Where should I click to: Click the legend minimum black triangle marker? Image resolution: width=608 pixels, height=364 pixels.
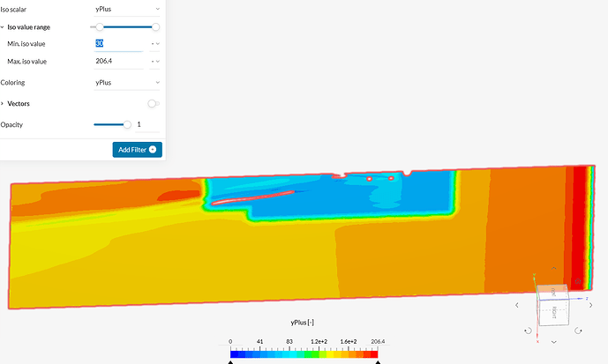click(230, 362)
